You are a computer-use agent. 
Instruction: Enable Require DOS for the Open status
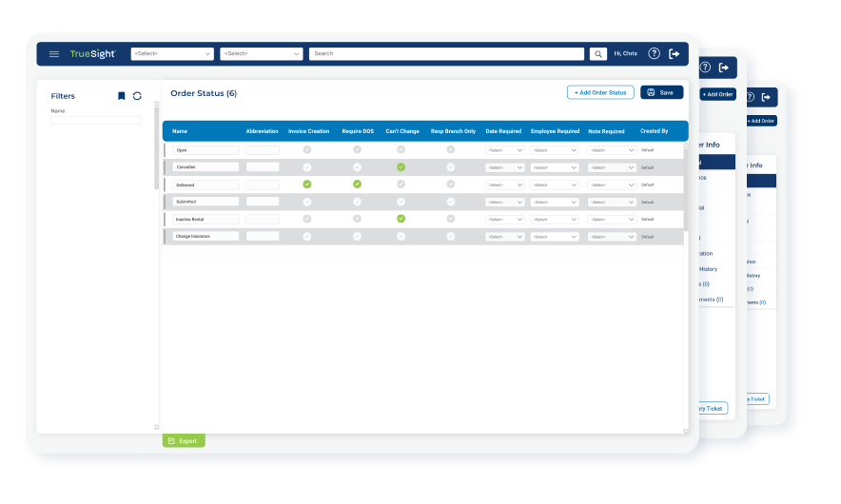357,150
